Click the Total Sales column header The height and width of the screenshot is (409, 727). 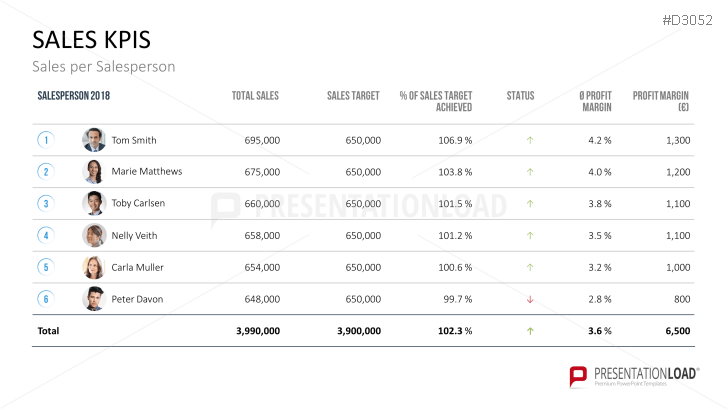(255, 96)
